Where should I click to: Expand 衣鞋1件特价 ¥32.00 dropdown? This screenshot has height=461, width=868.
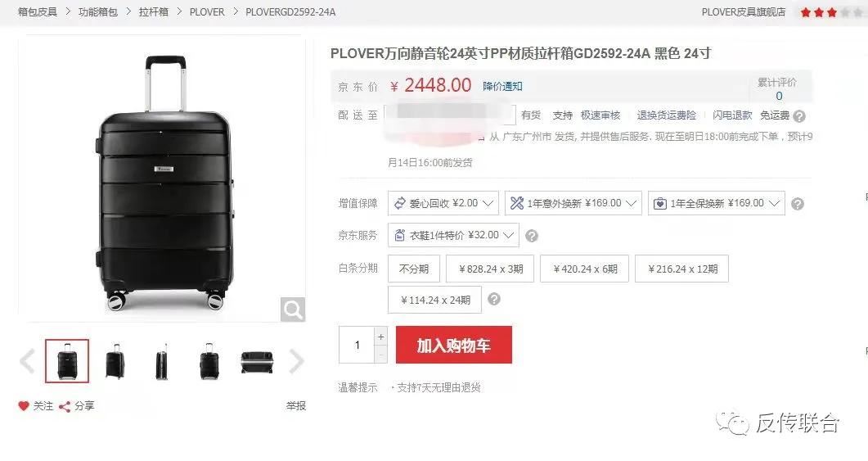tap(454, 235)
